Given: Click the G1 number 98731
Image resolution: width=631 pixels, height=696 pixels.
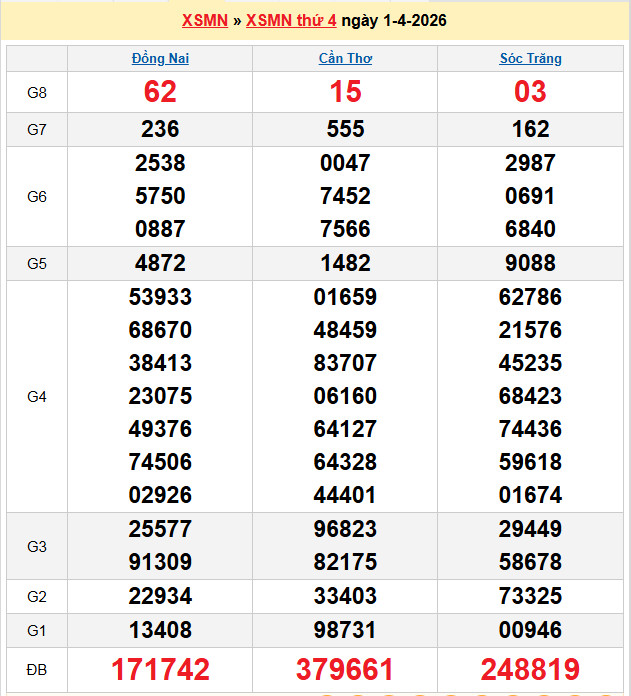Looking at the screenshot, I should click(345, 630).
